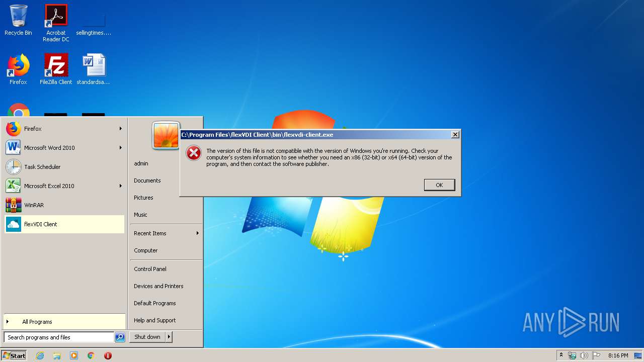Image resolution: width=644 pixels, height=362 pixels.
Task: Expand Firefox jump list arrow
Action: [121, 129]
